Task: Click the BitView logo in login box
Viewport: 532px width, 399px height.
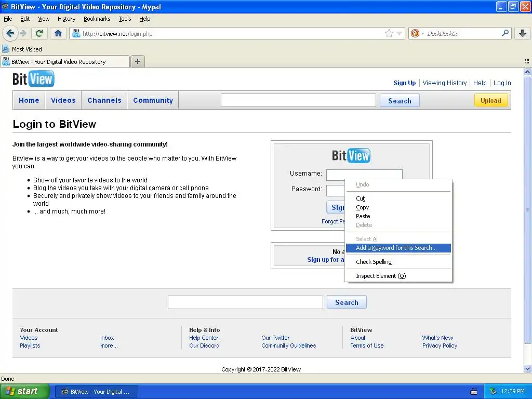Action: tap(351, 156)
